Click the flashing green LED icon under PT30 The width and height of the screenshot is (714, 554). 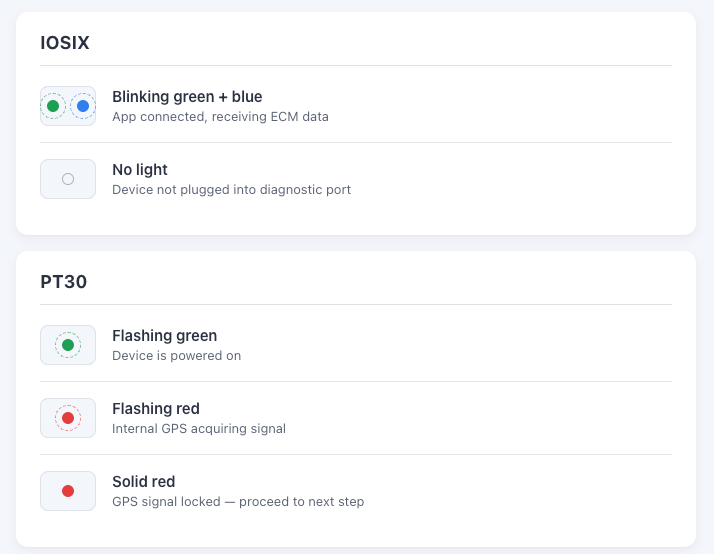click(68, 345)
